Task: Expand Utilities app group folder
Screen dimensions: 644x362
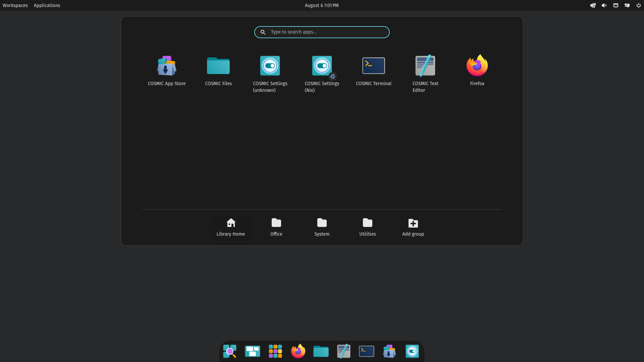Action: [368, 227]
